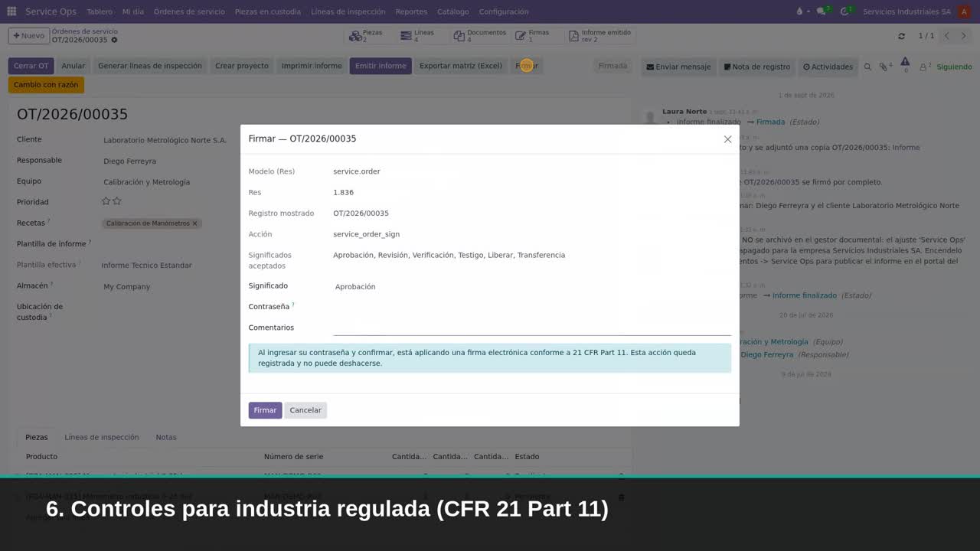Viewport: 980px width, 551px height.
Task: Close the Firmar dialog with the X
Action: pyautogui.click(x=727, y=139)
